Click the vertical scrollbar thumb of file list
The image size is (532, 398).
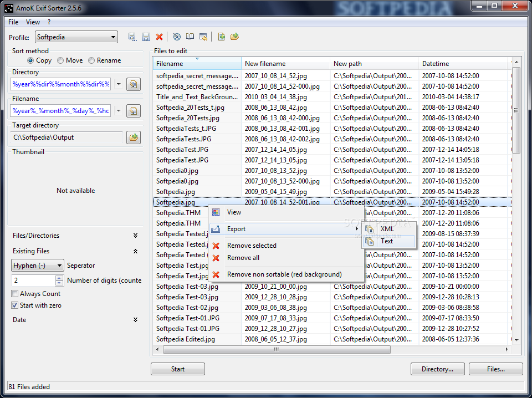coord(516,110)
